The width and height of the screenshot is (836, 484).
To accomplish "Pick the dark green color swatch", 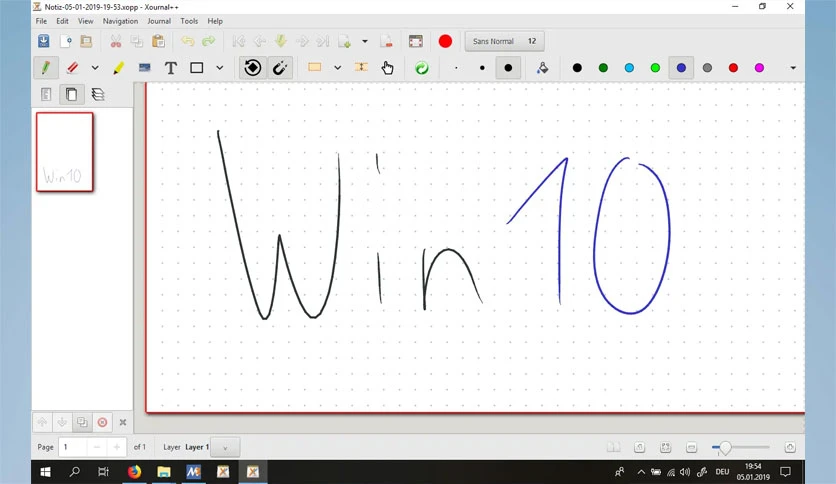I will coord(603,68).
